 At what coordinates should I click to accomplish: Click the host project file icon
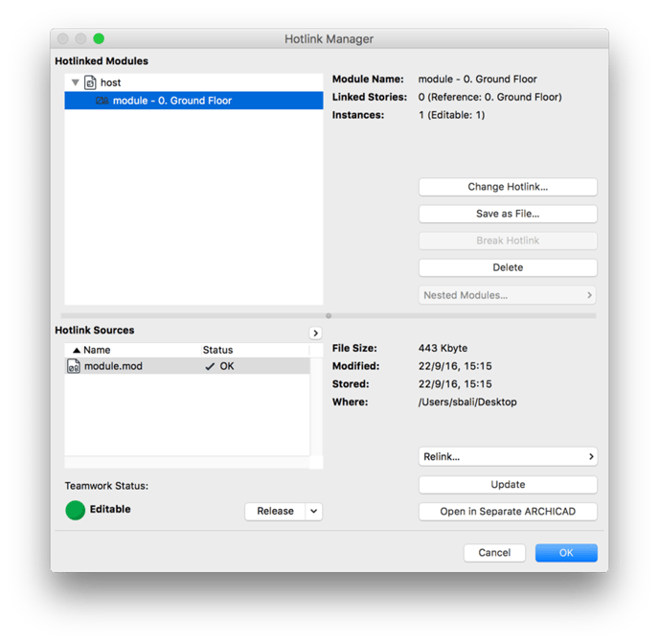[x=90, y=82]
